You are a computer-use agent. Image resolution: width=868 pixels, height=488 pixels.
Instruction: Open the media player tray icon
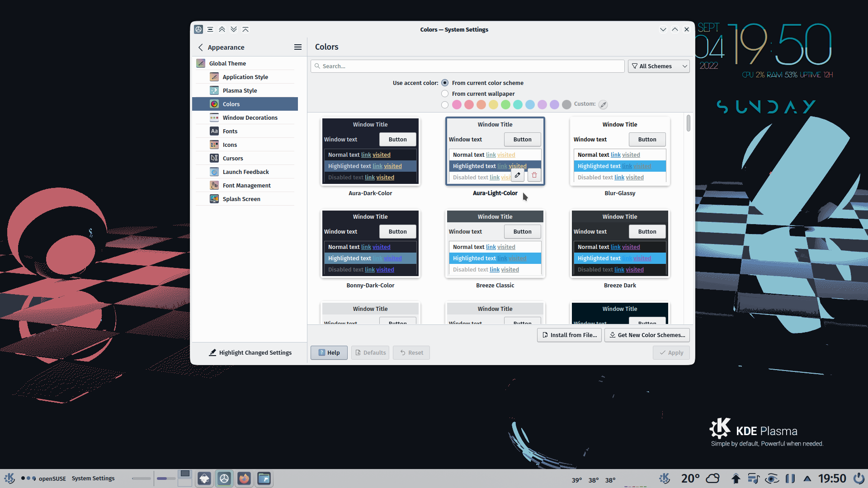754,478
